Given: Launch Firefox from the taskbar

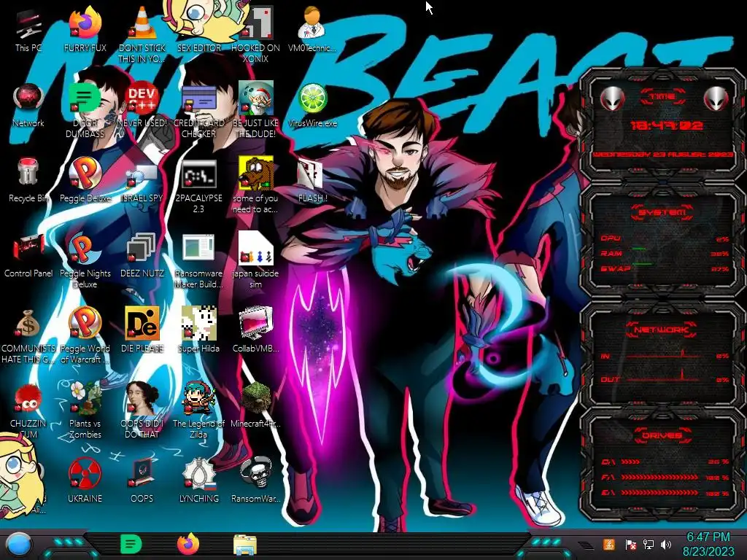Looking at the screenshot, I should click(188, 544).
